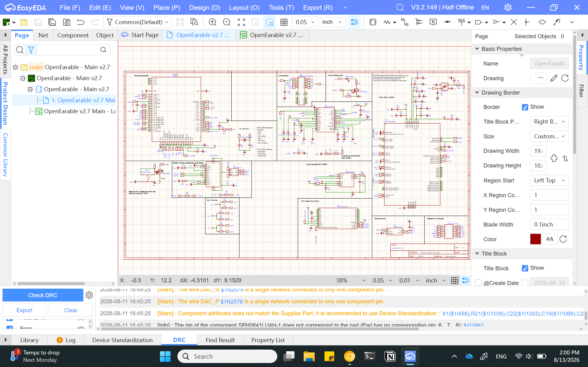Image resolution: width=588 pixels, height=367 pixels.
Task: Undo the last action
Action: pos(81,22)
